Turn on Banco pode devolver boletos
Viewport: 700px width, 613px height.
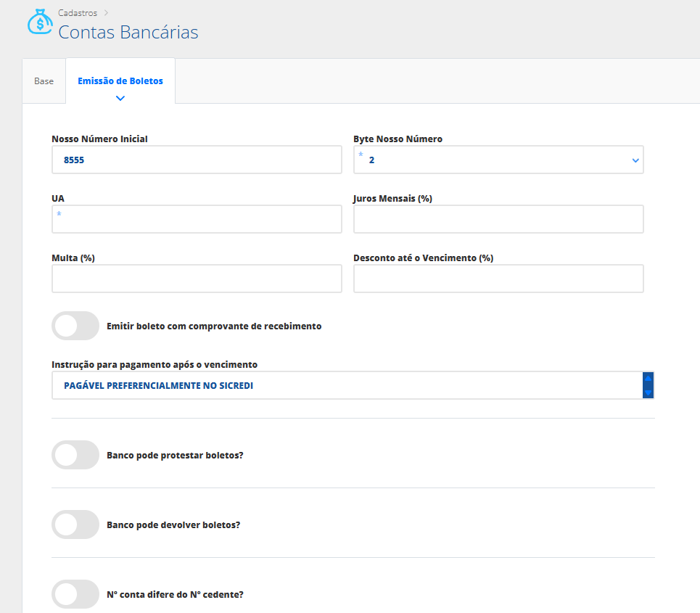tap(75, 524)
